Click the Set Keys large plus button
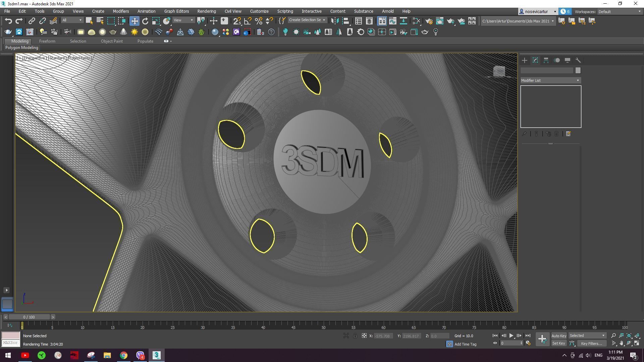Viewport: 644px width, 362px height. point(542,339)
